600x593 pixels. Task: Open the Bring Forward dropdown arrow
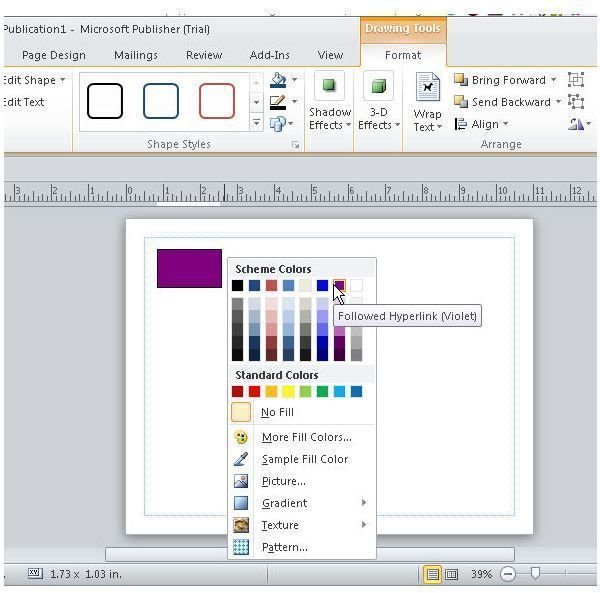(553, 80)
